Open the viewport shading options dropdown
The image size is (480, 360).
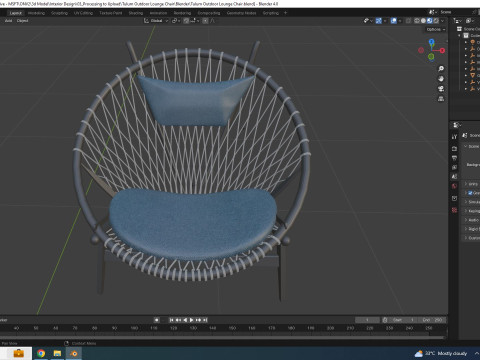click(443, 21)
